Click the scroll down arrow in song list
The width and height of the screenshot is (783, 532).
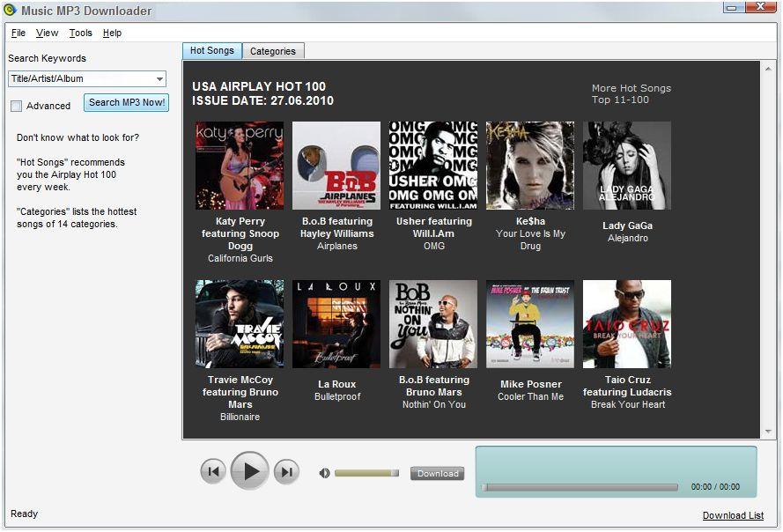(768, 431)
